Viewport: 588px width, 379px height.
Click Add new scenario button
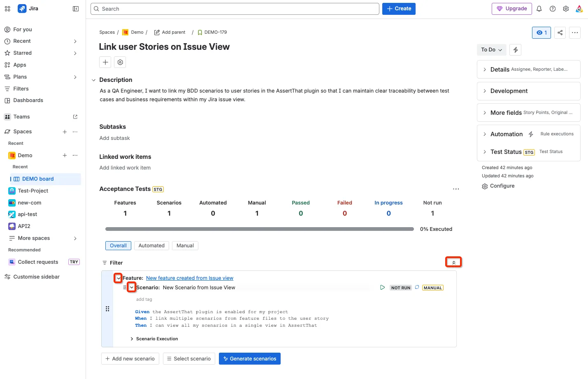point(130,359)
